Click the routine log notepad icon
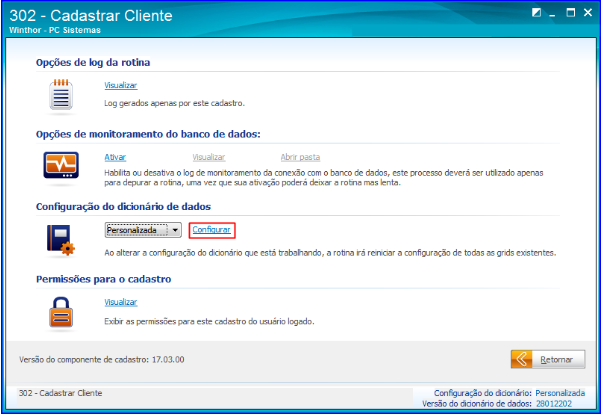603x416 pixels. click(x=61, y=95)
